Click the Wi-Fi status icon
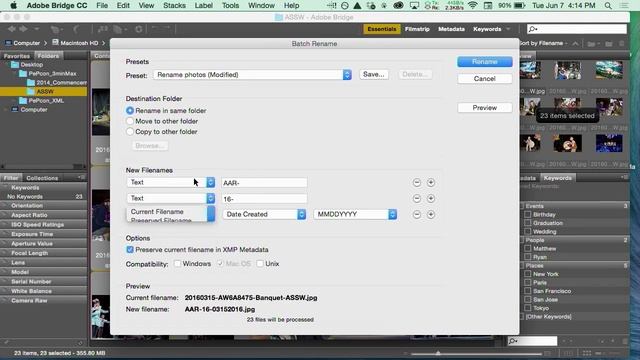 [x=473, y=5]
